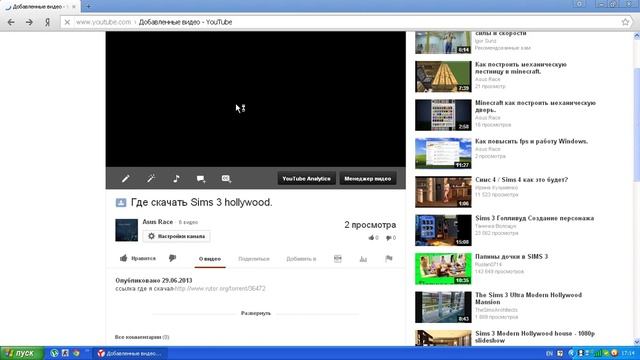Image resolution: width=640 pixels, height=360 pixels.
Task: Switch to the Поделиться tab
Action: coord(254,259)
